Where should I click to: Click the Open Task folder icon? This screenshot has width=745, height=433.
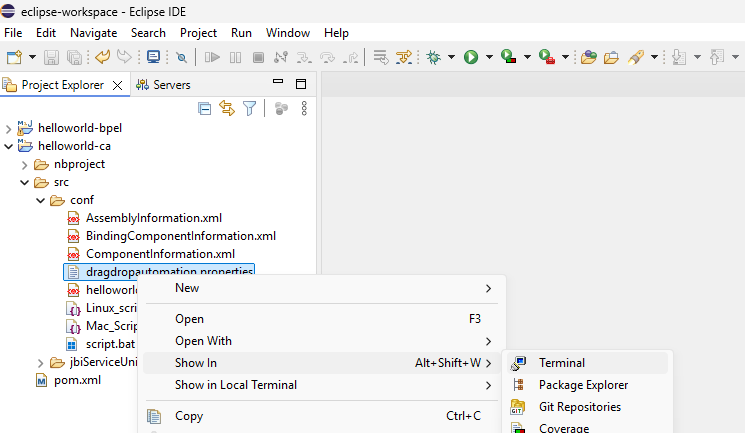coord(611,58)
